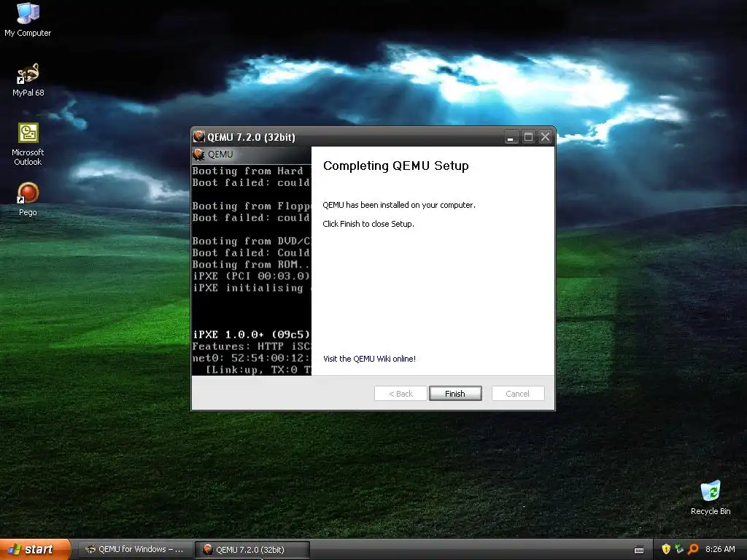This screenshot has width=747, height=560.
Task: Click the QEMU 7.2.0 (32bit) title bar text
Action: coord(251,137)
